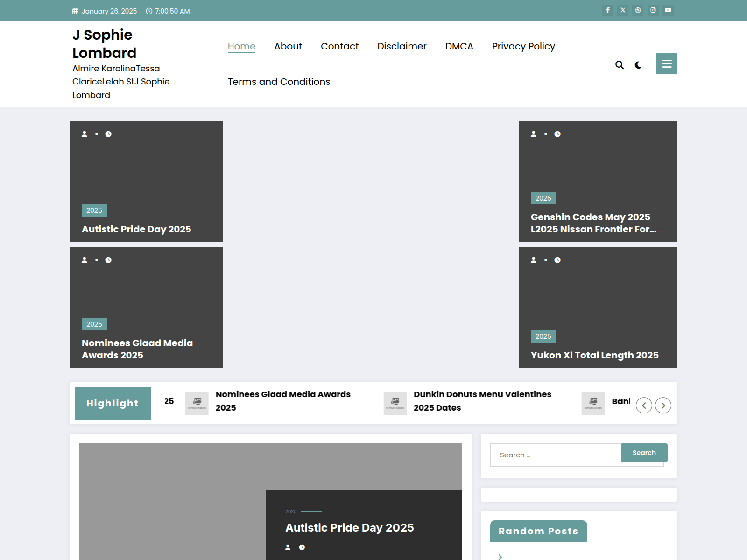747x560 pixels.
Task: Open the X (Twitter) social link
Action: (623, 10)
